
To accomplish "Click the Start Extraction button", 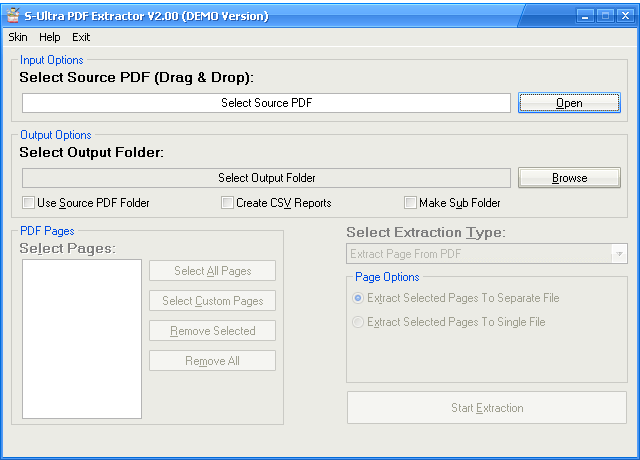I will pyautogui.click(x=486, y=408).
